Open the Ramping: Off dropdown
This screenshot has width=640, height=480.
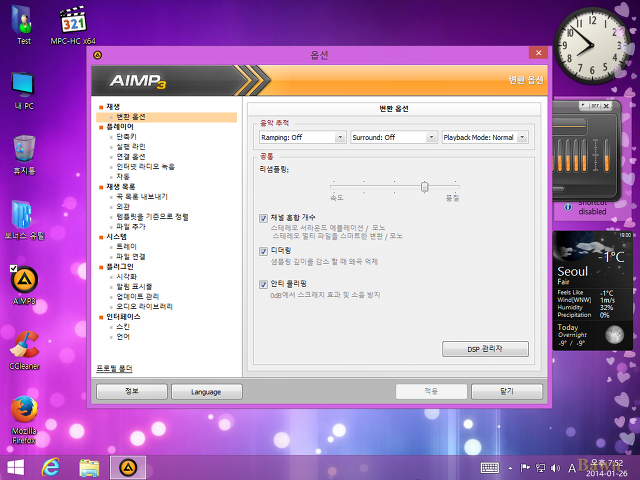coord(302,137)
